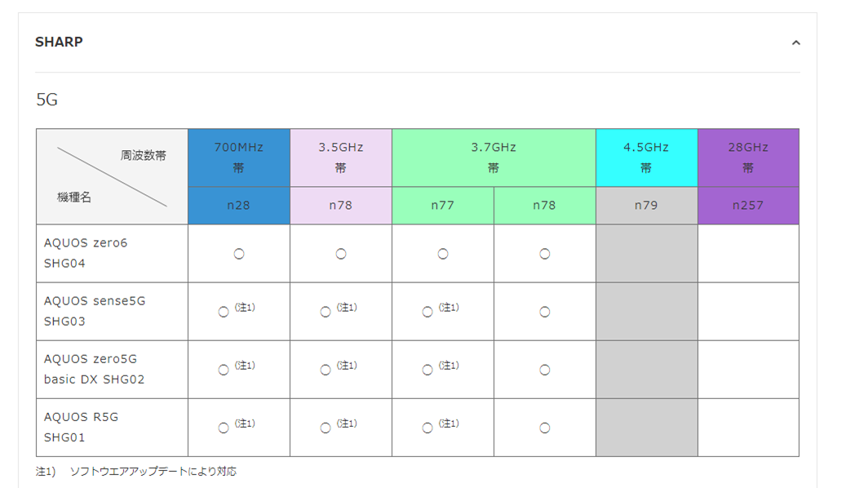Click AQUOS R5G circle under 3.5GHz n78

pos(325,428)
